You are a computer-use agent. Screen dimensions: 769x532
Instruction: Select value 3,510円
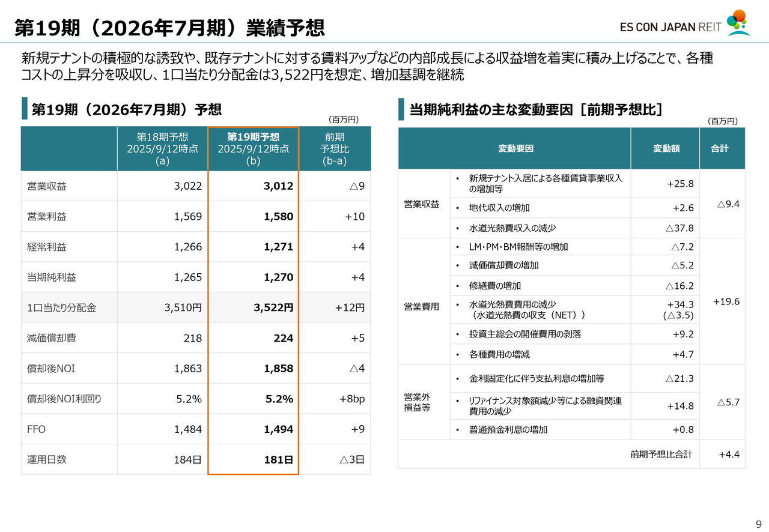(183, 308)
